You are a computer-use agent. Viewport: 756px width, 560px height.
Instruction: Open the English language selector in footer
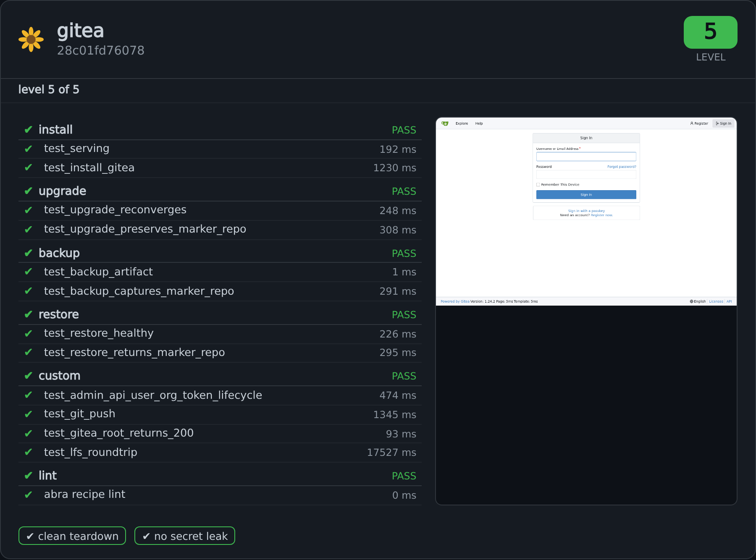click(x=698, y=301)
